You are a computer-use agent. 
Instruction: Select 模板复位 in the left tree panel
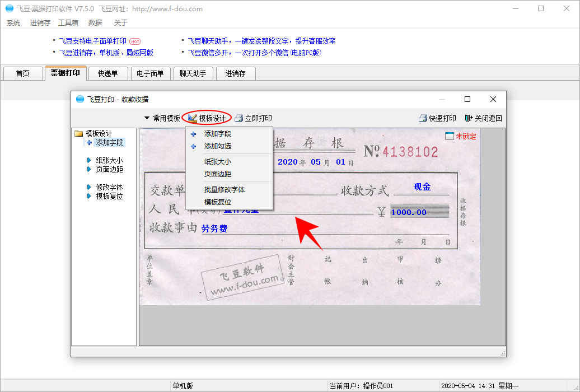tap(110, 196)
